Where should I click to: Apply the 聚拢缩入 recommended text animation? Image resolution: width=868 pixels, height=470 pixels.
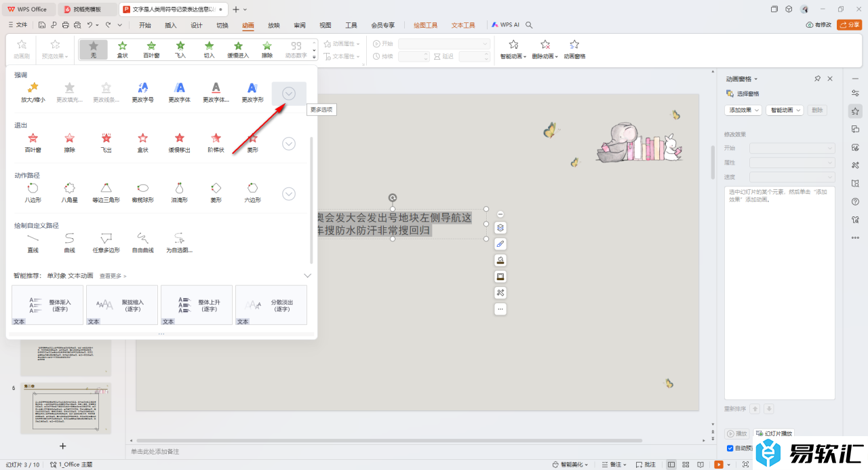click(122, 305)
